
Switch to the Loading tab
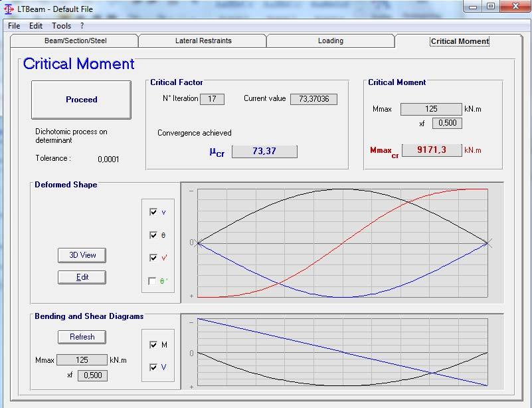331,41
